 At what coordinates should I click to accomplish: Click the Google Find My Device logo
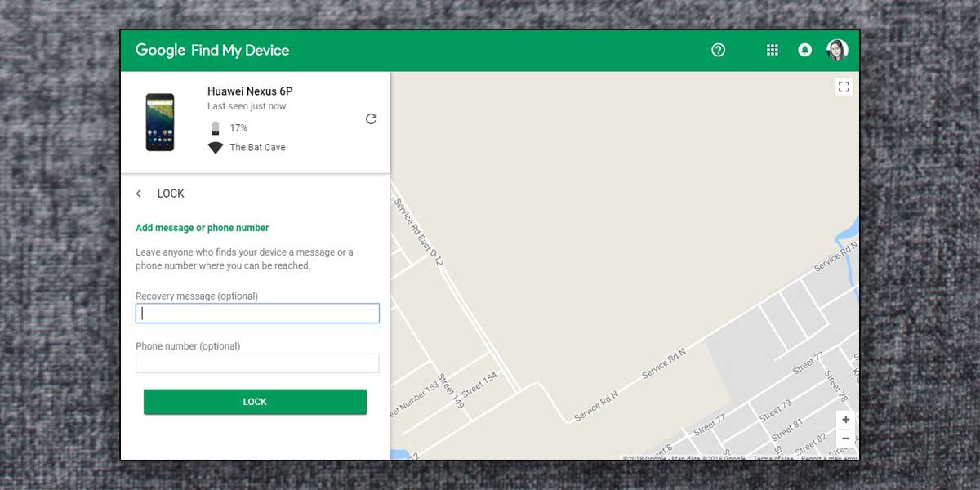click(212, 51)
